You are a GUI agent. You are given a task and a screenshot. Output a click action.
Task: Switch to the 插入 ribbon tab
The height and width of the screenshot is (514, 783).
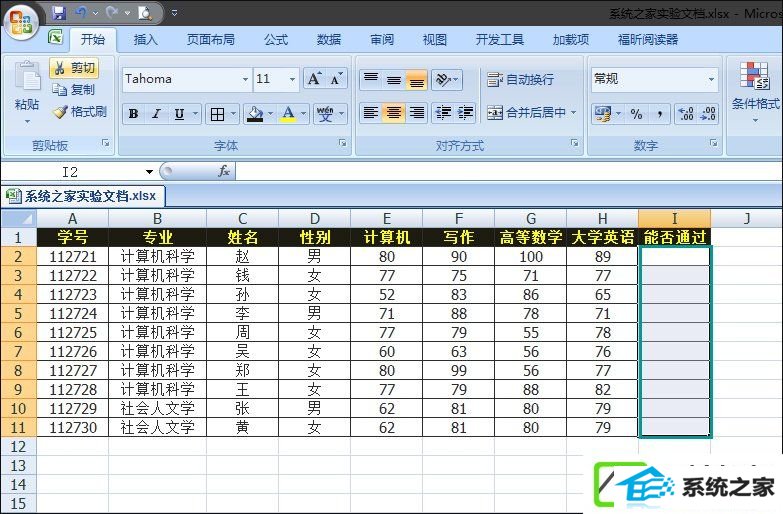click(145, 39)
